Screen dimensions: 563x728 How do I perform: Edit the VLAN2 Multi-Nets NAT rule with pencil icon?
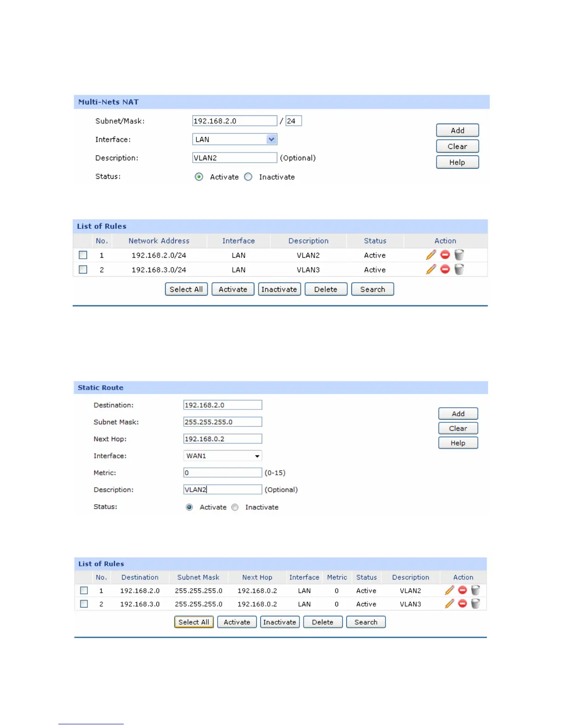coord(431,255)
